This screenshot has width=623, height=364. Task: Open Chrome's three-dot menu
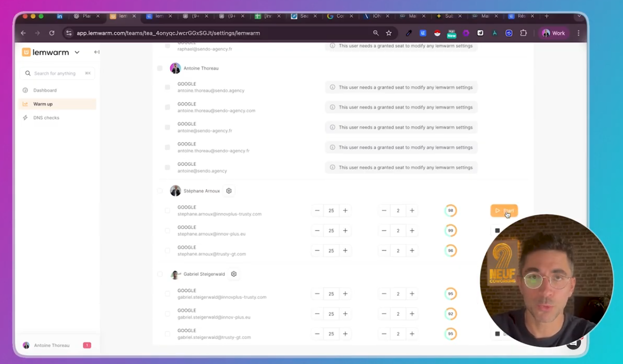pos(578,33)
